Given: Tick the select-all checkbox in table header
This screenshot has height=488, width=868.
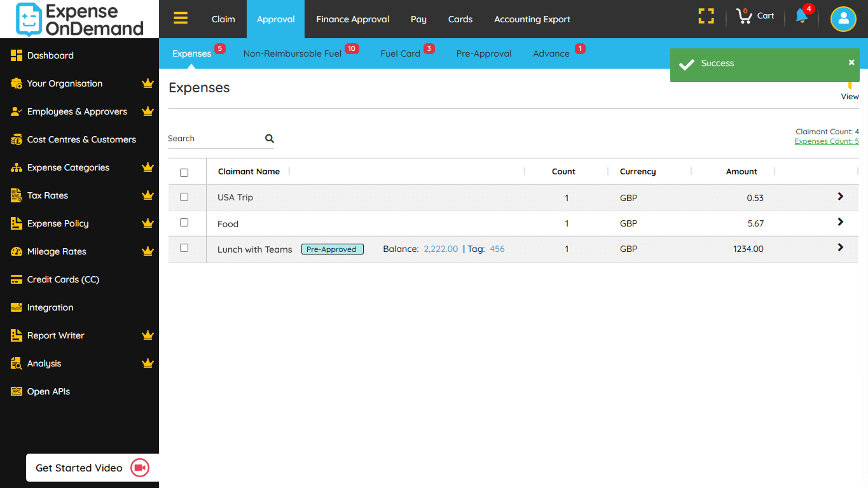Looking at the screenshot, I should point(184,172).
